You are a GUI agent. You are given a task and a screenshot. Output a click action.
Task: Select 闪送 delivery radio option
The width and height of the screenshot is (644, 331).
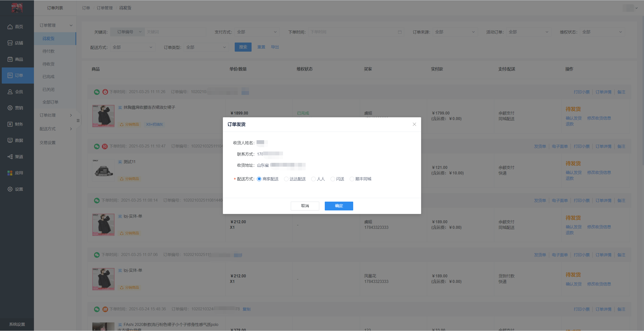333,179
